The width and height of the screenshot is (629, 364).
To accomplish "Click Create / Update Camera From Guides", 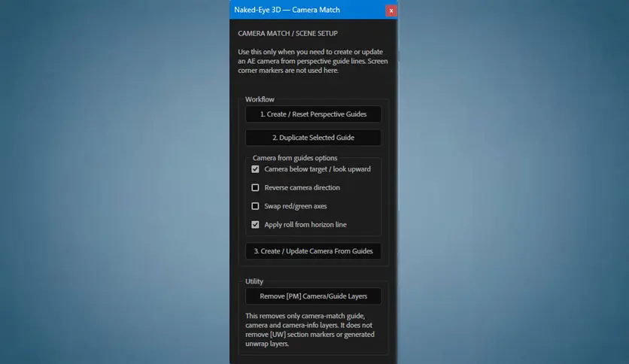I will click(313, 251).
